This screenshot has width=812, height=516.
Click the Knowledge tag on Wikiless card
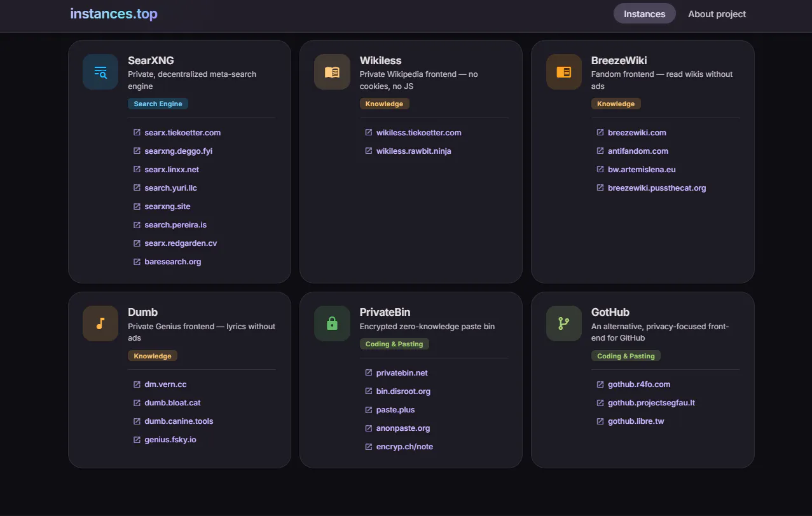pos(384,104)
